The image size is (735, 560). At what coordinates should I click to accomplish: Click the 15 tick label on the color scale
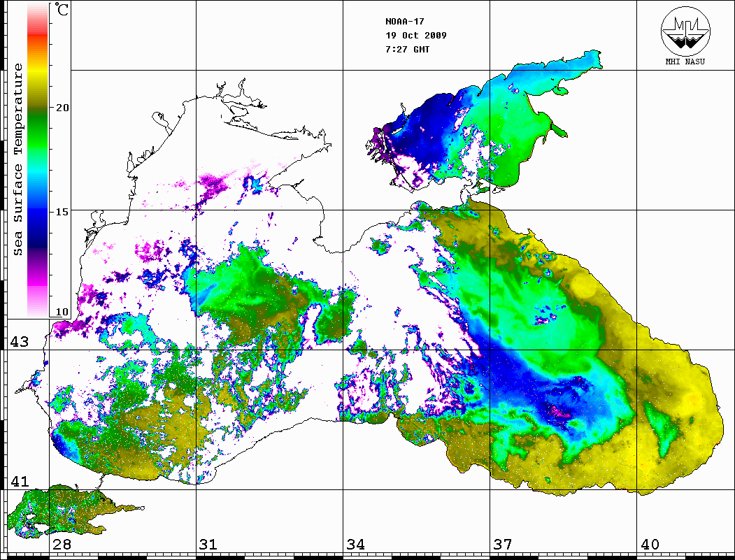[x=62, y=212]
